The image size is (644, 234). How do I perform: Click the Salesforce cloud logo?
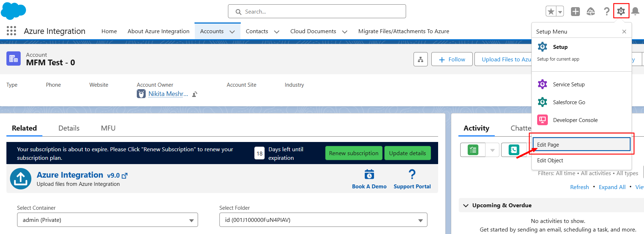click(x=14, y=11)
